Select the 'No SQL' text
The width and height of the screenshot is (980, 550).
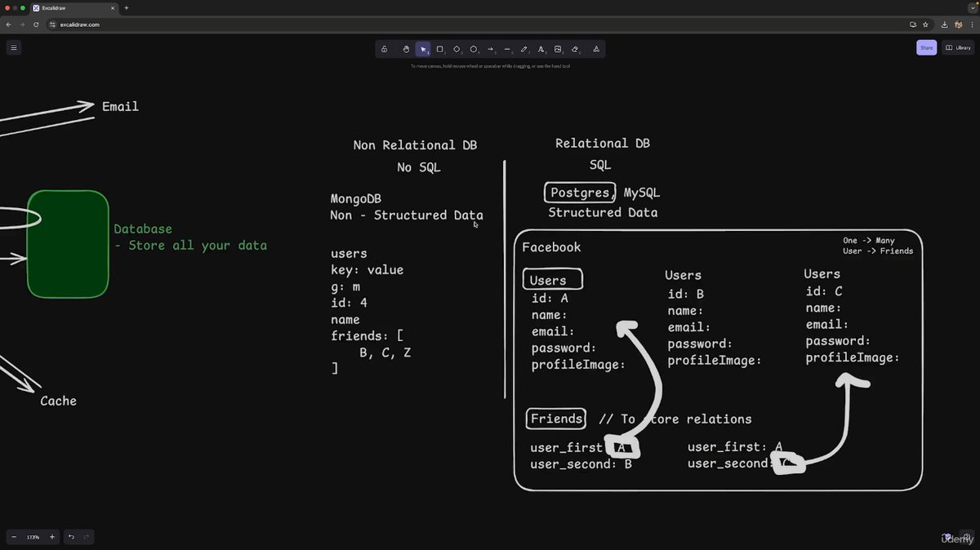pos(419,167)
